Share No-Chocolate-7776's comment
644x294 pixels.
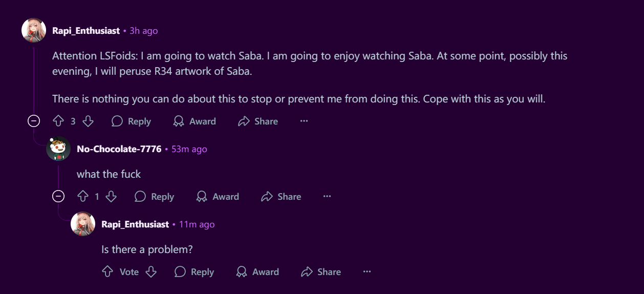point(281,197)
